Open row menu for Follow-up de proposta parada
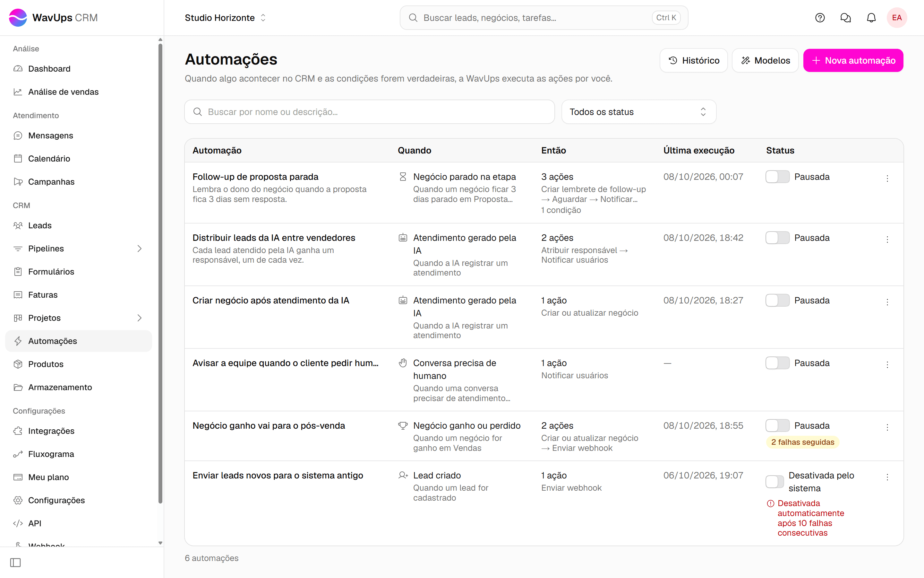Screen dimensions: 924x578 click(887, 178)
